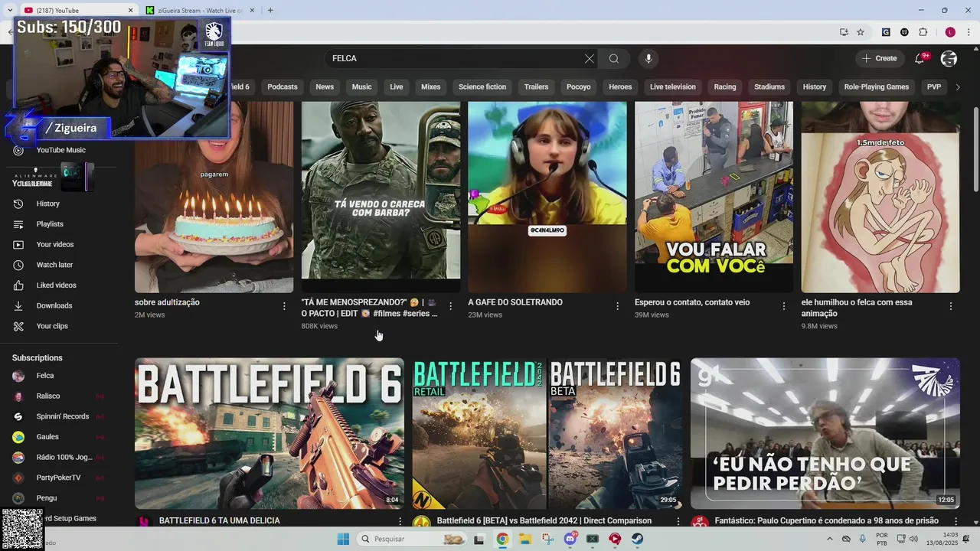Open the YouTube account avatar menu
This screenshot has width=980, height=551.
tap(949, 59)
